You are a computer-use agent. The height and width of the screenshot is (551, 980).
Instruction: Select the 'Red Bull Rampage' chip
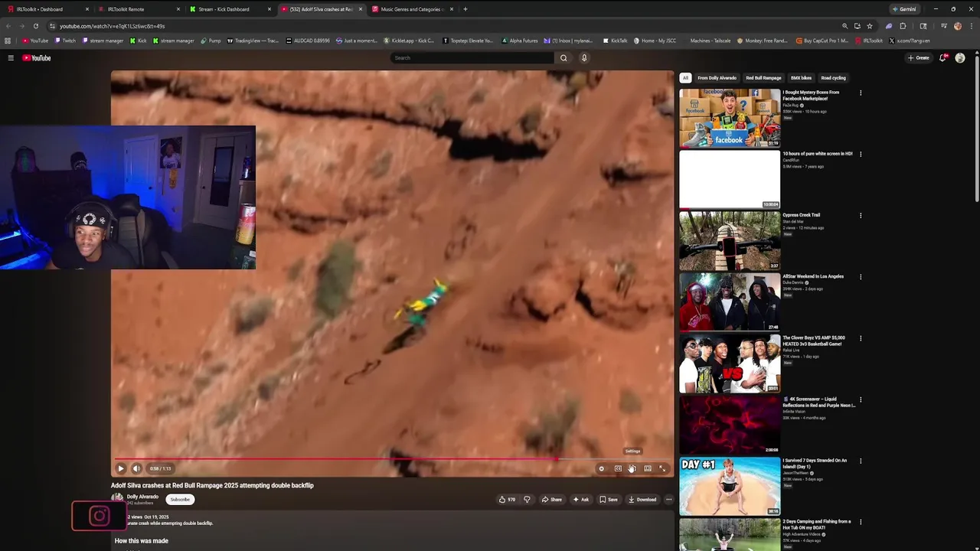763,78
